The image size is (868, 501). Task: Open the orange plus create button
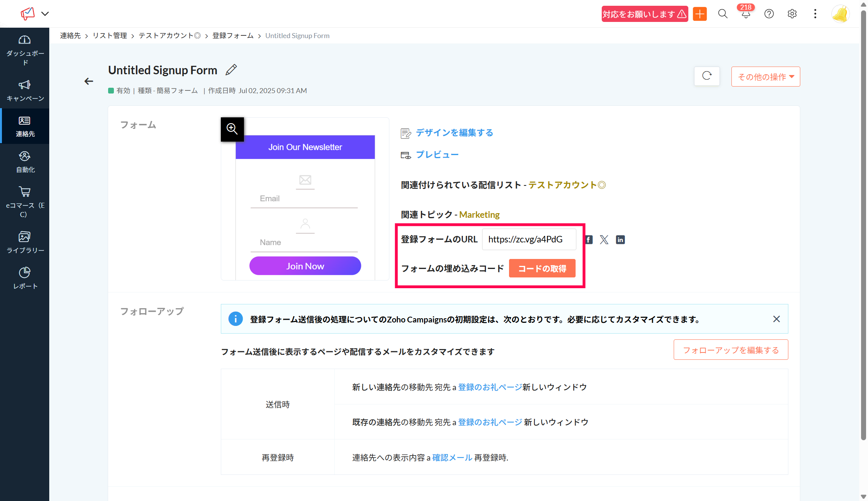(x=700, y=14)
